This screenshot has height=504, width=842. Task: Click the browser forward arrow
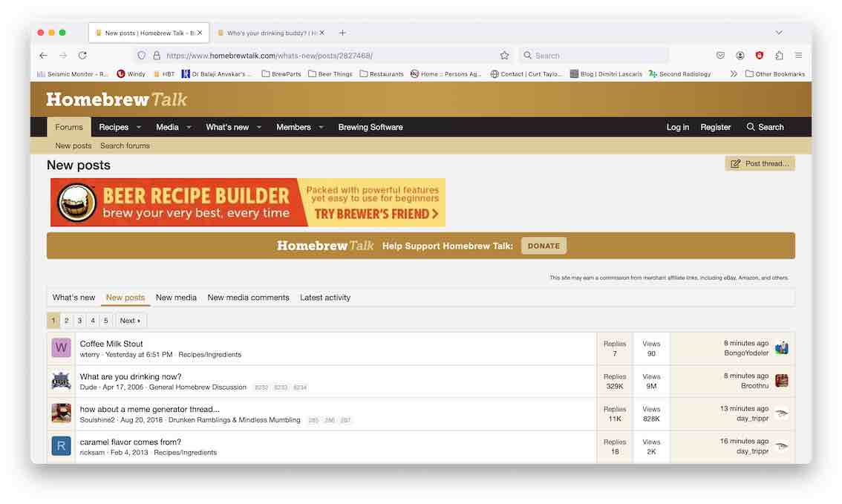point(63,55)
